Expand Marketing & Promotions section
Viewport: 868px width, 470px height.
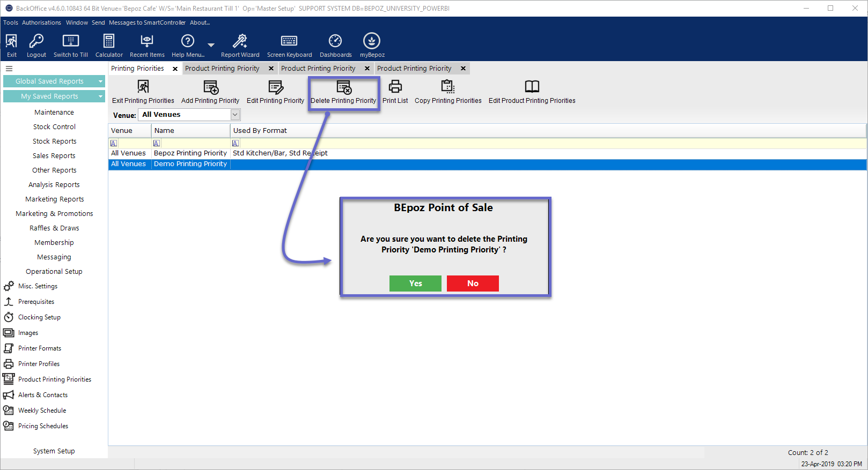point(54,214)
